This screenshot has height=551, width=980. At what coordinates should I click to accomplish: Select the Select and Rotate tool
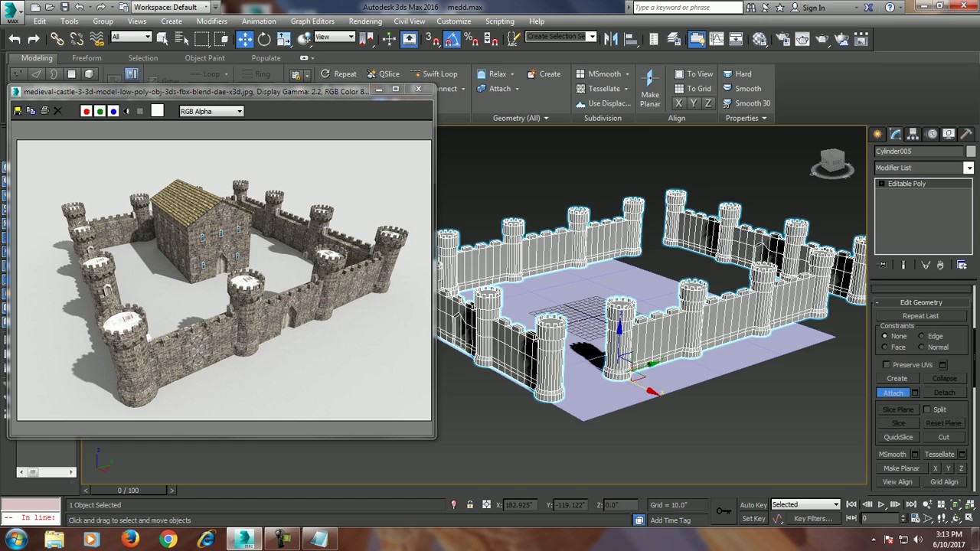264,39
